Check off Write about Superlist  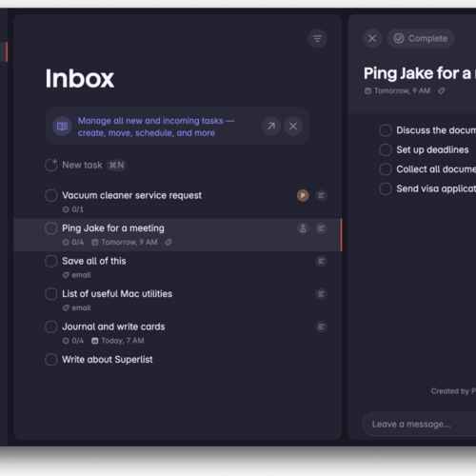(x=51, y=360)
